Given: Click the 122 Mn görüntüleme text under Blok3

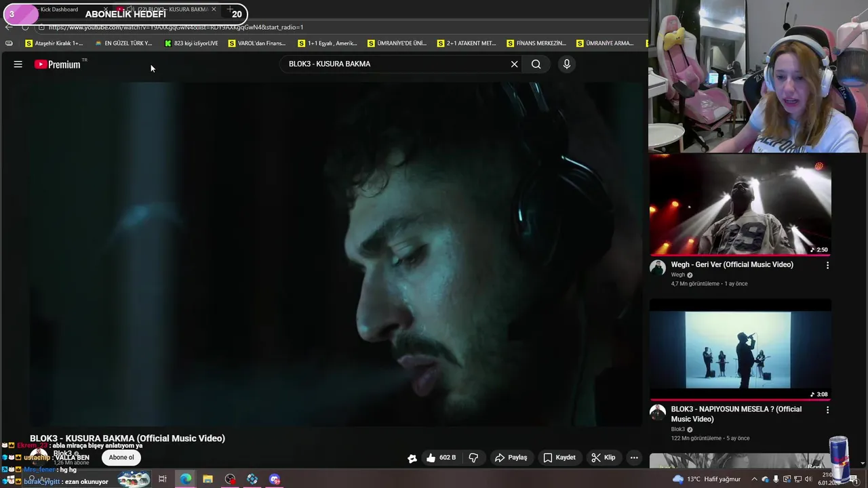Looking at the screenshot, I should [x=696, y=439].
